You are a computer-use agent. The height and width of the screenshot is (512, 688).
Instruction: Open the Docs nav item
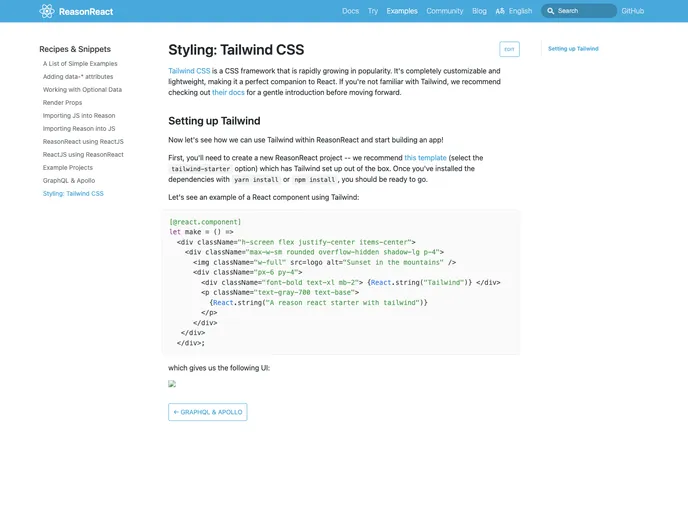350,11
